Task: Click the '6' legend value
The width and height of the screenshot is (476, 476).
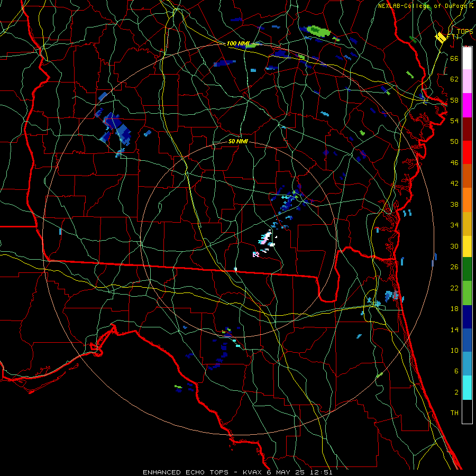Action: click(x=456, y=371)
